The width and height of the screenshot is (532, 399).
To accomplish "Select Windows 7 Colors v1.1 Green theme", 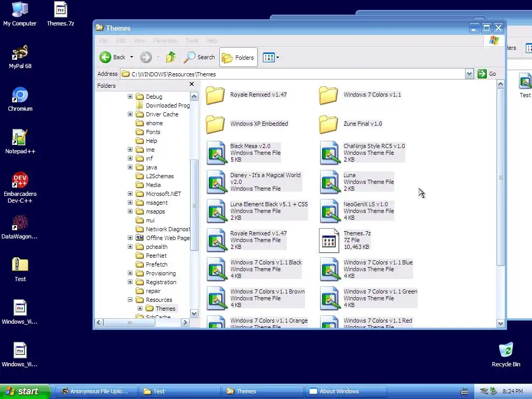I will point(368,298).
